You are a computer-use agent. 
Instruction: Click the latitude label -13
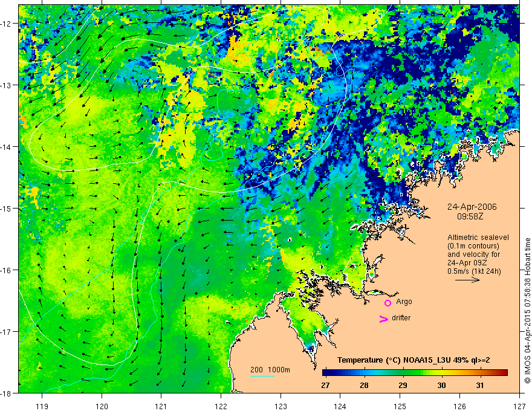(7, 85)
